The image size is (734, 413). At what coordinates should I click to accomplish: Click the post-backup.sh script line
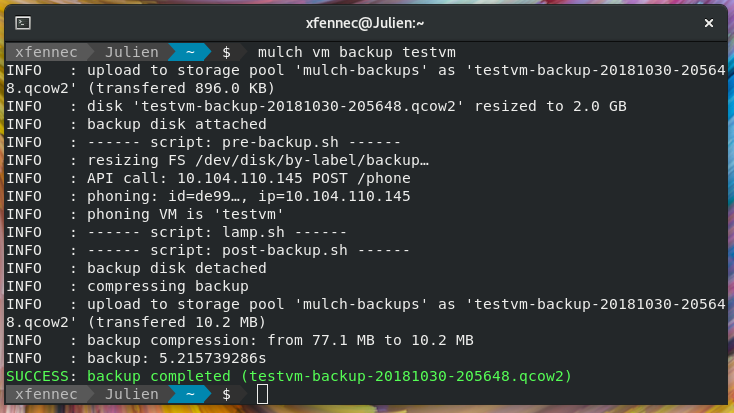[x=248, y=250]
